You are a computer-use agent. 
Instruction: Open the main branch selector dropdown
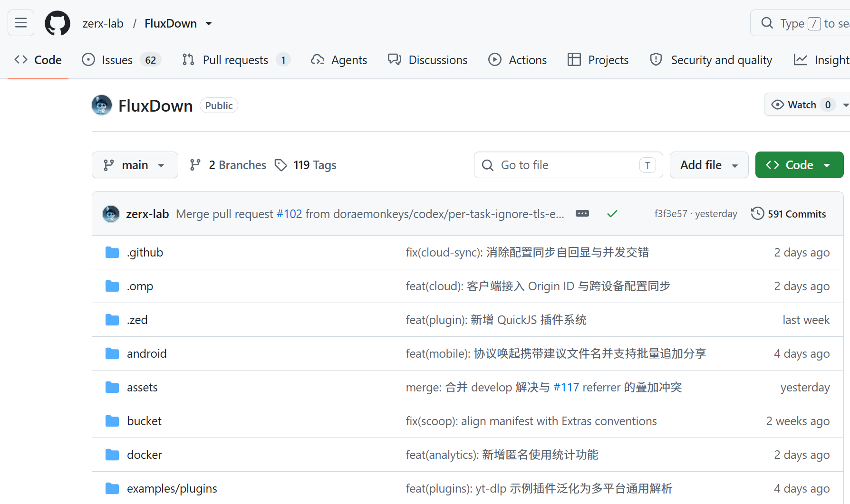click(x=135, y=165)
